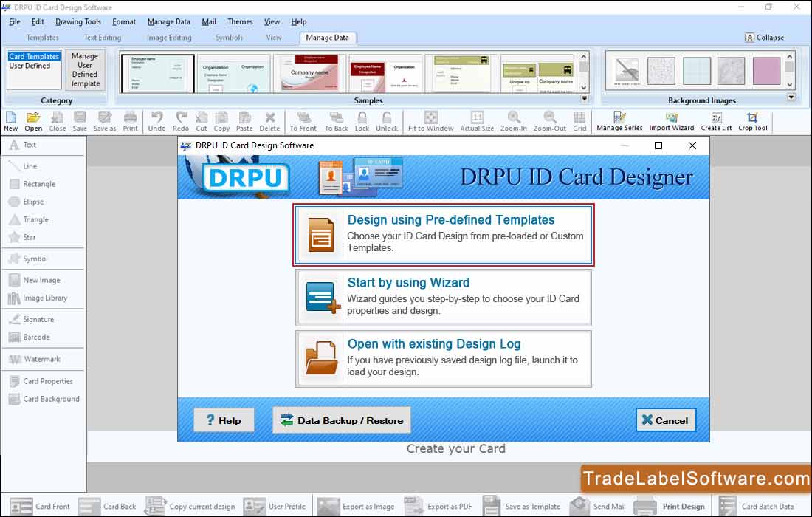Select the pink background image swatch
The width and height of the screenshot is (812, 517).
pos(766,70)
